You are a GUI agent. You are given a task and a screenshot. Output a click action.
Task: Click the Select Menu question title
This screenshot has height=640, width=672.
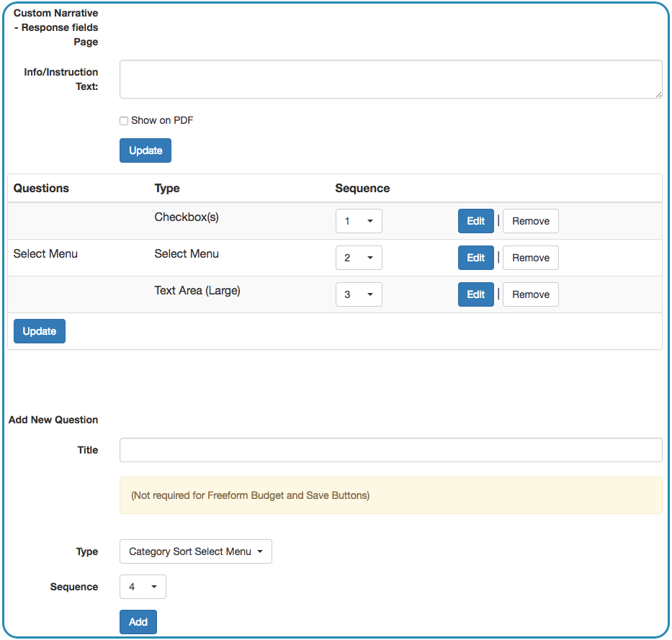45,253
